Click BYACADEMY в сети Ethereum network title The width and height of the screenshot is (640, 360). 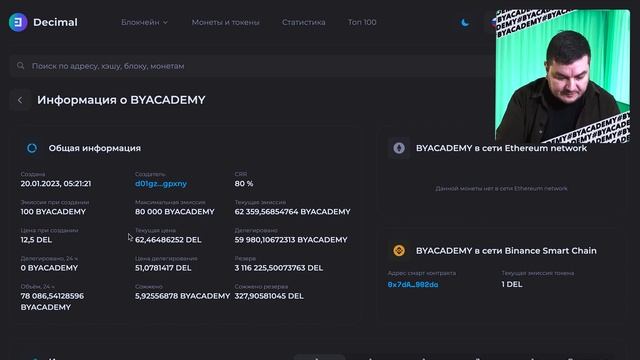point(501,148)
